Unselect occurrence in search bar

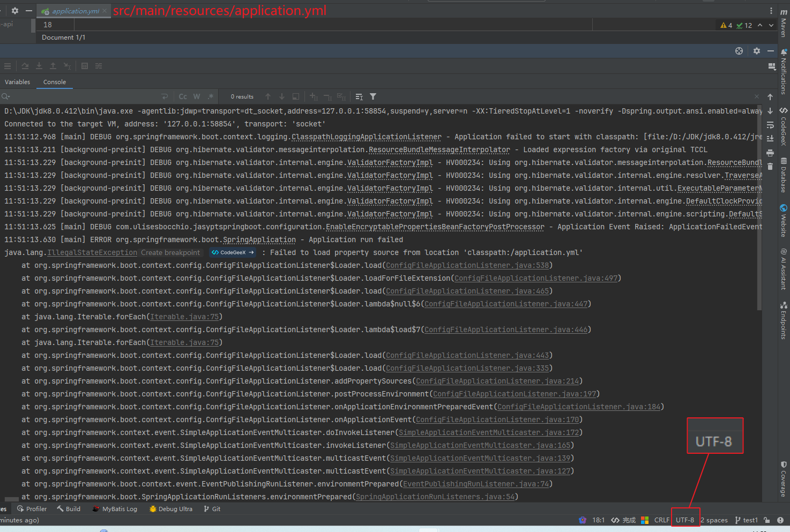[x=327, y=96]
